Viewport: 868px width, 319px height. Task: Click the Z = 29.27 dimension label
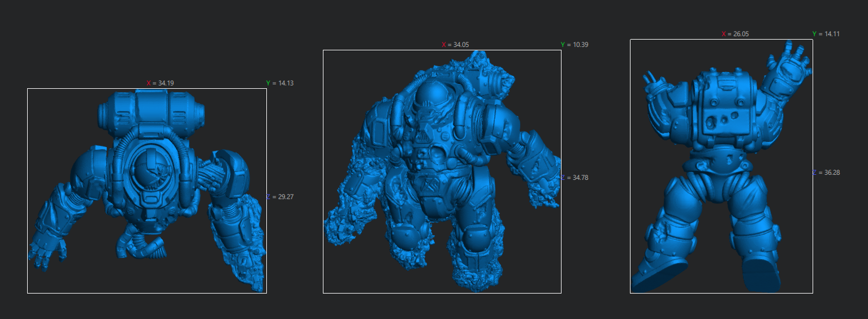coord(280,197)
